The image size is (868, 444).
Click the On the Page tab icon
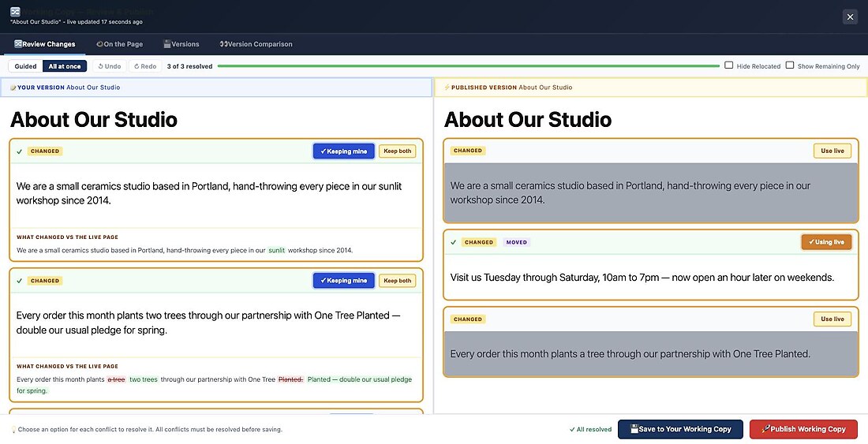click(x=99, y=44)
